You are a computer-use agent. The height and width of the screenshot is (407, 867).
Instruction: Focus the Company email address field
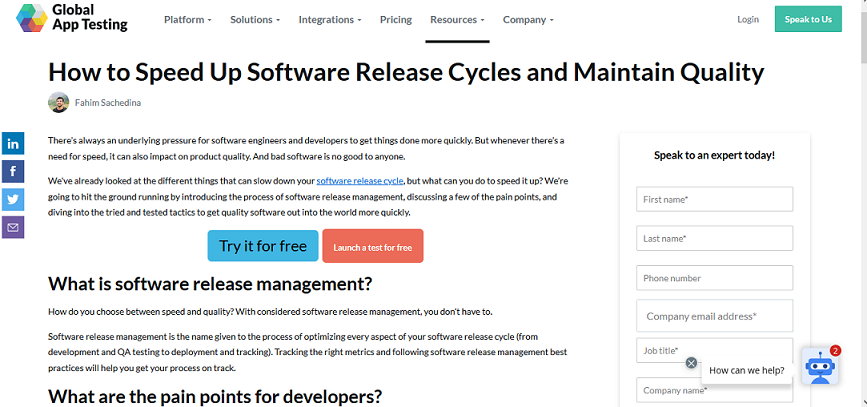[714, 316]
